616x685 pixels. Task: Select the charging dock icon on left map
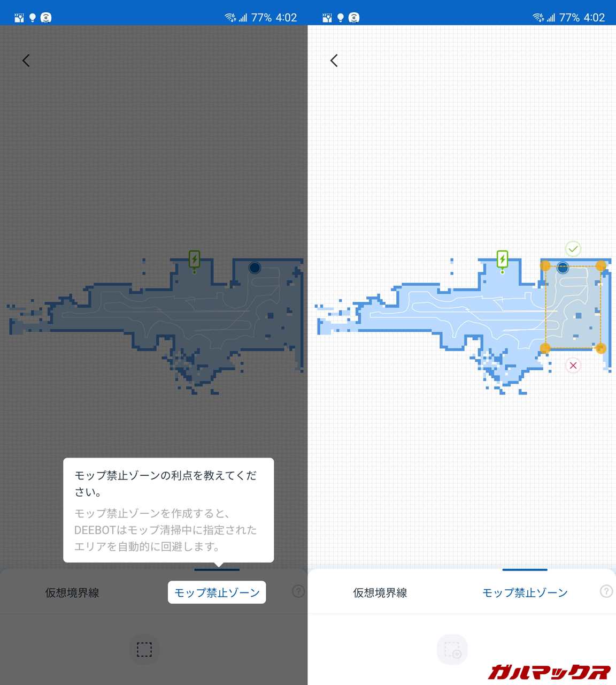(194, 260)
